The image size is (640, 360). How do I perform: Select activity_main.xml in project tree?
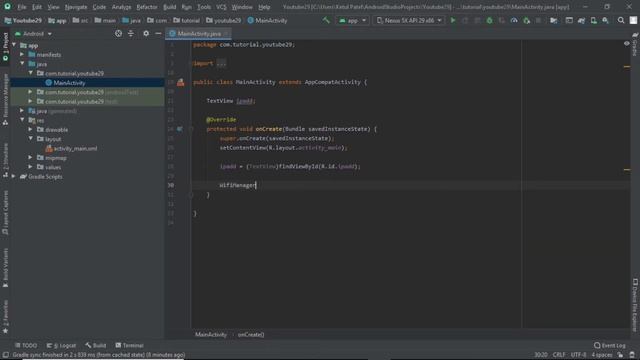pos(75,149)
